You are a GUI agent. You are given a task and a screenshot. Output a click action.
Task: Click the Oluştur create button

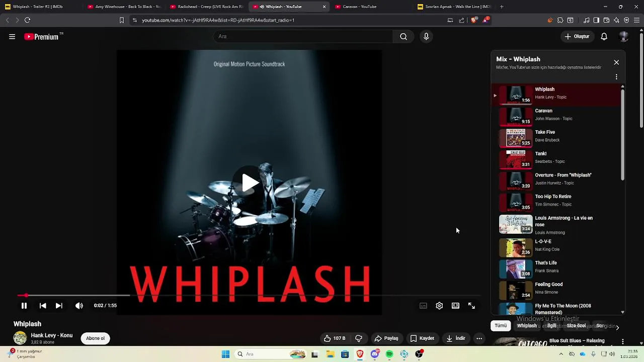pos(577,37)
